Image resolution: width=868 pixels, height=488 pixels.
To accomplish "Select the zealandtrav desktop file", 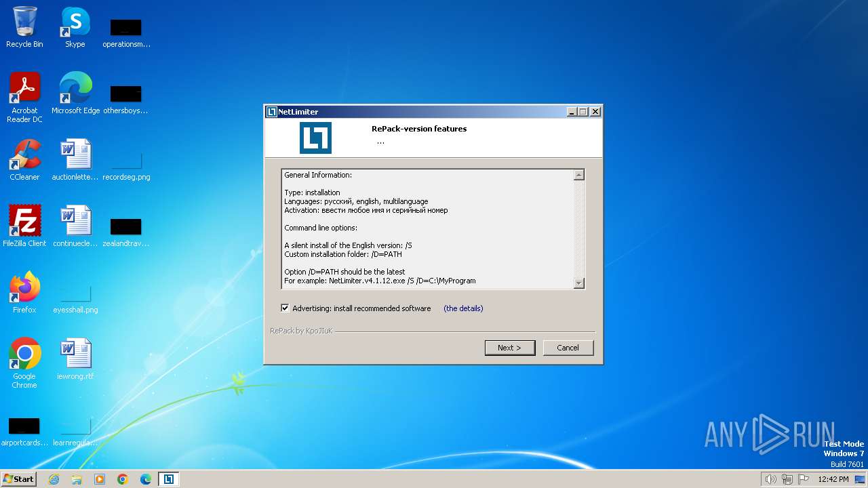I will tap(126, 232).
